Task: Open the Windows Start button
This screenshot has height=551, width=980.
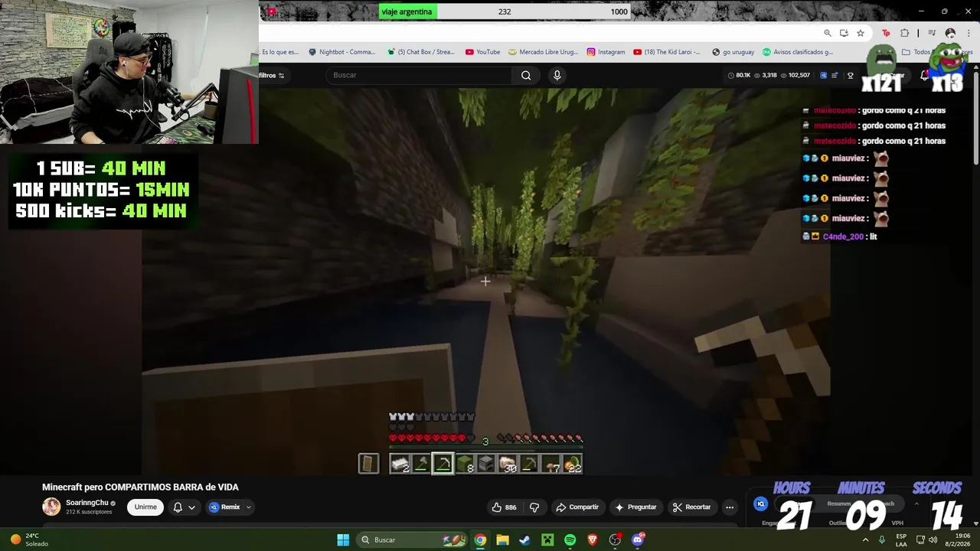Action: pyautogui.click(x=343, y=540)
